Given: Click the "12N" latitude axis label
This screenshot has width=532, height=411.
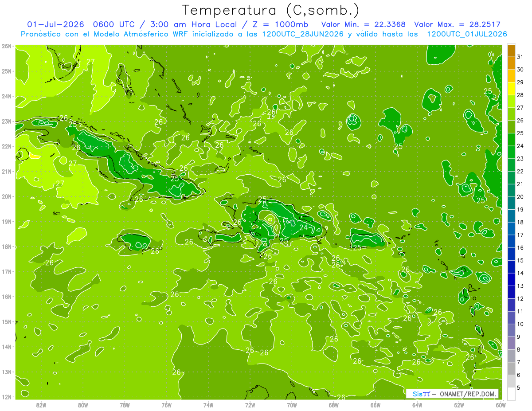Looking at the screenshot, I should [x=7, y=397].
